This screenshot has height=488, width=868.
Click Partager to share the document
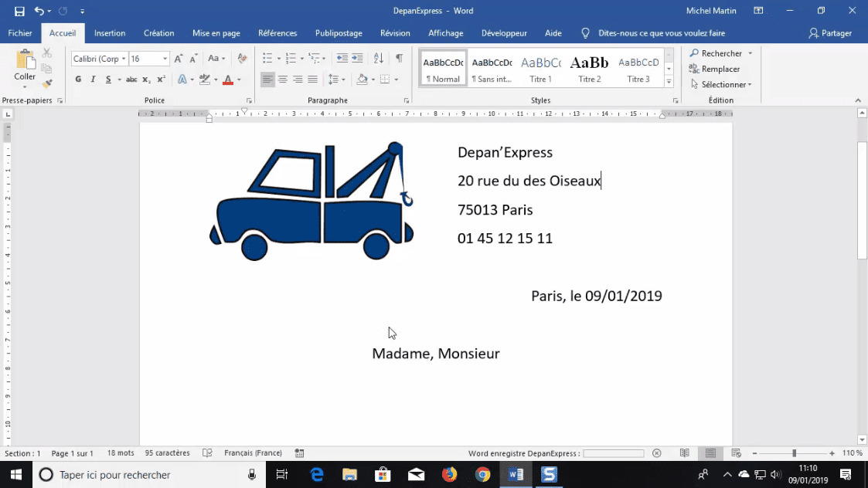(x=830, y=33)
